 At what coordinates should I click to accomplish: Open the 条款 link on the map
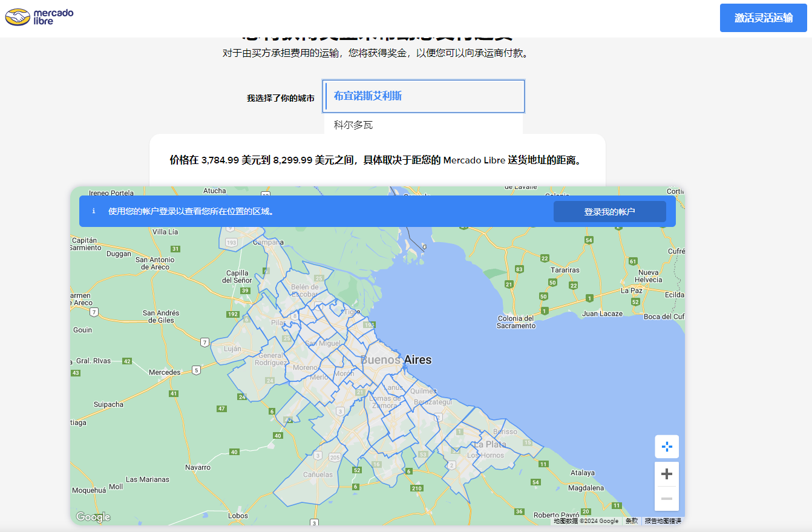(631, 521)
